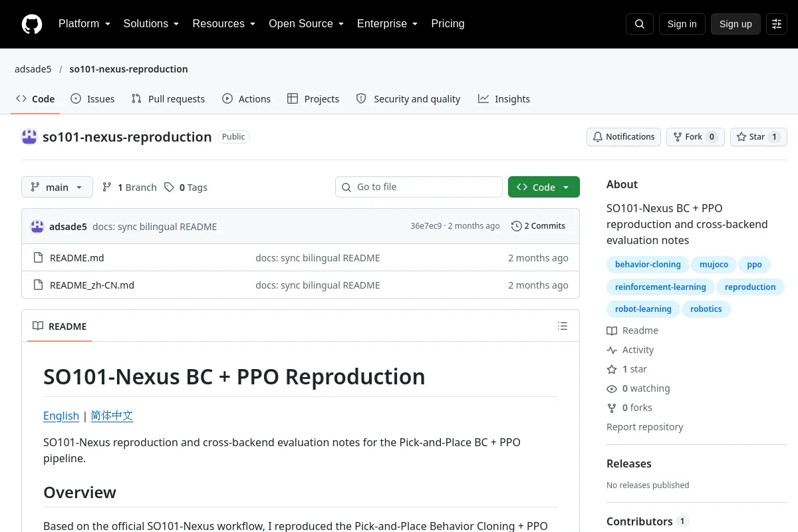
Task: Open the GitHub homepage logo
Action: click(31, 24)
